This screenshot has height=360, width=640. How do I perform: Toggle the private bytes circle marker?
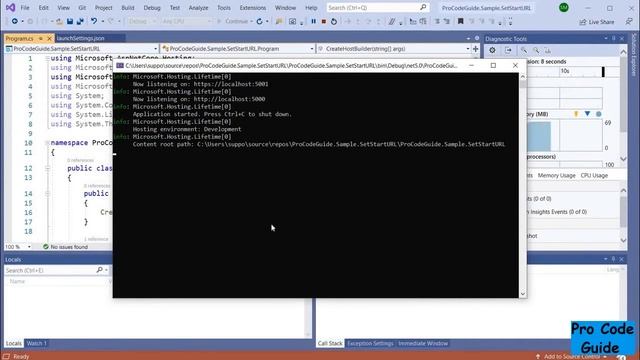599,114
